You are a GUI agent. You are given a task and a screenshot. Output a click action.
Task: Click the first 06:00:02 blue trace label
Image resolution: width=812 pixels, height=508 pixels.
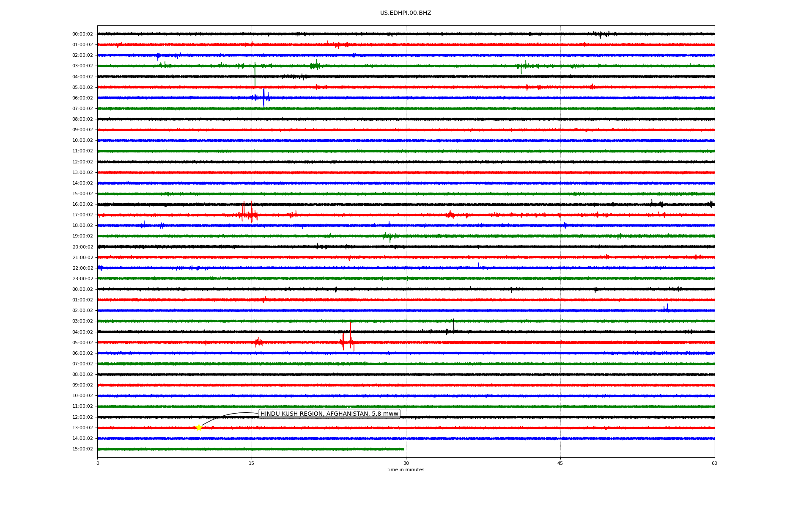[82, 98]
